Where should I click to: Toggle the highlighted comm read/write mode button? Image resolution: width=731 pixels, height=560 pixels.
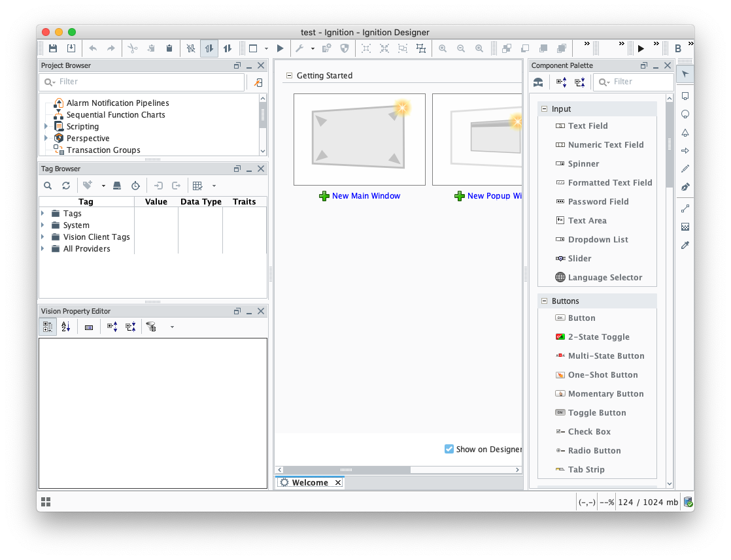pos(209,48)
